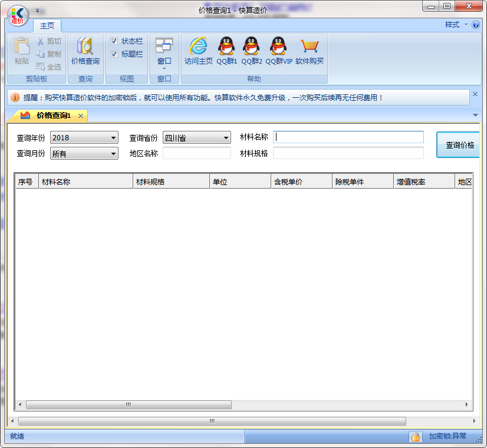
Task: Click the 地区名称 input field
Action: tap(196, 153)
